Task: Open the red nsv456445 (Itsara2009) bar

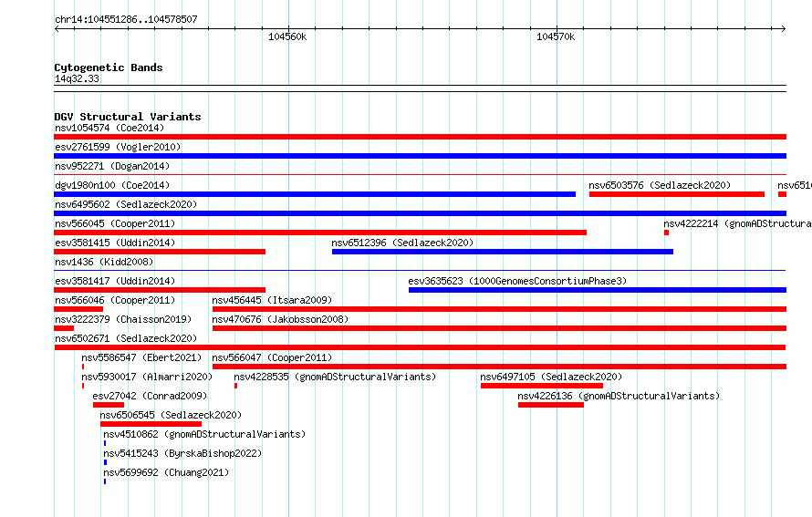Action: (x=499, y=309)
